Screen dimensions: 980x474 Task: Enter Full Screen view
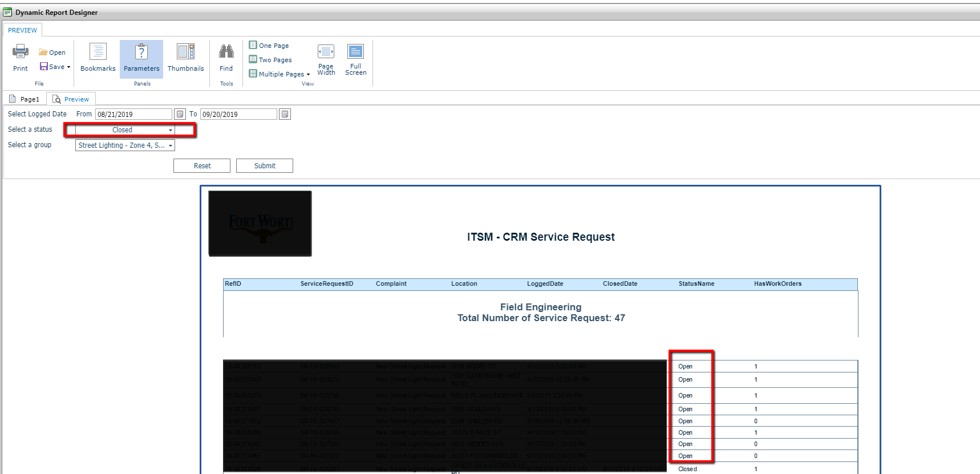pos(355,59)
